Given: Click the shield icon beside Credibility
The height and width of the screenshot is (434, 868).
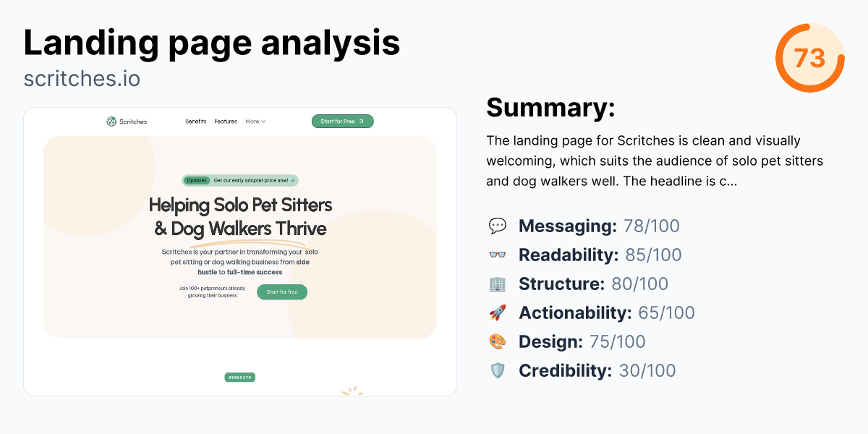Looking at the screenshot, I should point(498,370).
